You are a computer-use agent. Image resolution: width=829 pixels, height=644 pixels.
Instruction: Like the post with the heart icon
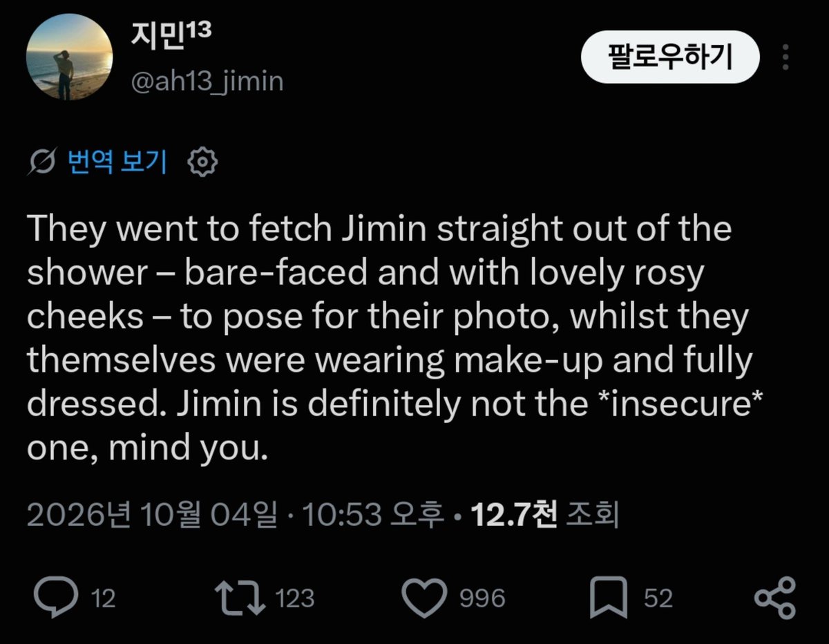(424, 598)
